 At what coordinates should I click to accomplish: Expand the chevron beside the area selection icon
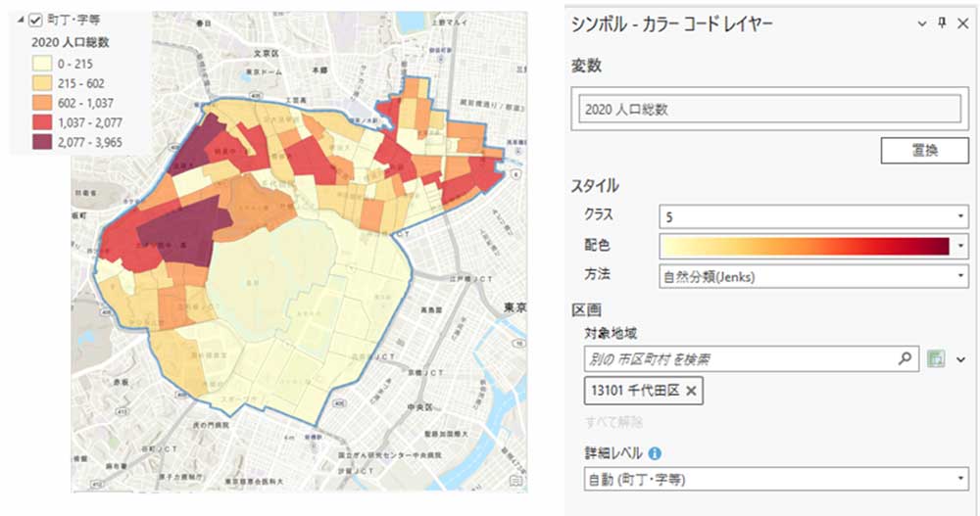click(x=961, y=359)
